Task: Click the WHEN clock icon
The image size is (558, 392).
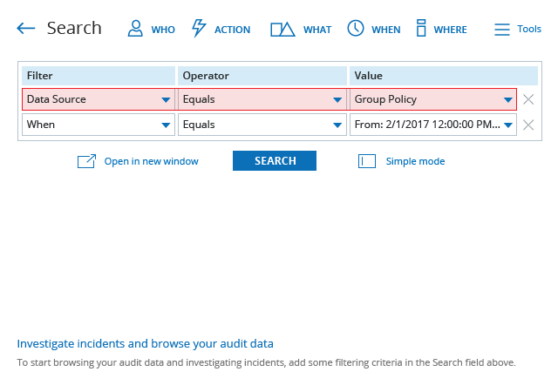Action: pyautogui.click(x=356, y=28)
